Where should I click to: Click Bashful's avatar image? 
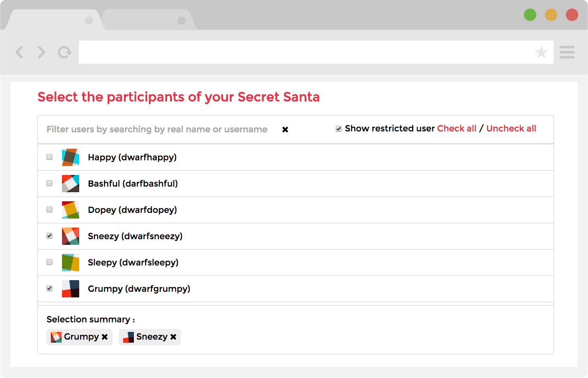tap(70, 183)
